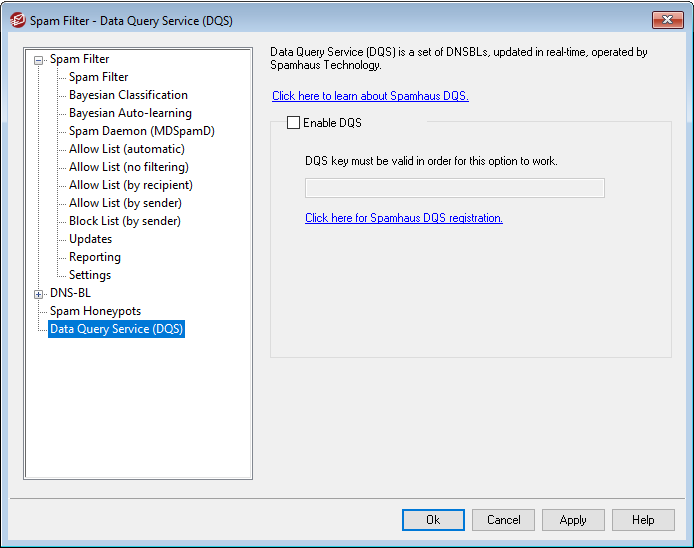Select Allow List (automatic) item
Image resolution: width=694 pixels, height=548 pixels.
tap(126, 149)
